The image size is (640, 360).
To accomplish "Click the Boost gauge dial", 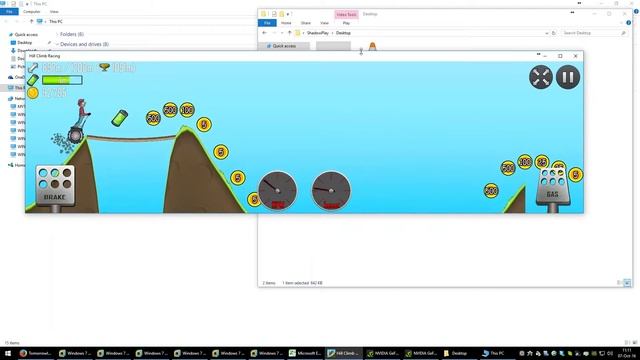I will (331, 191).
